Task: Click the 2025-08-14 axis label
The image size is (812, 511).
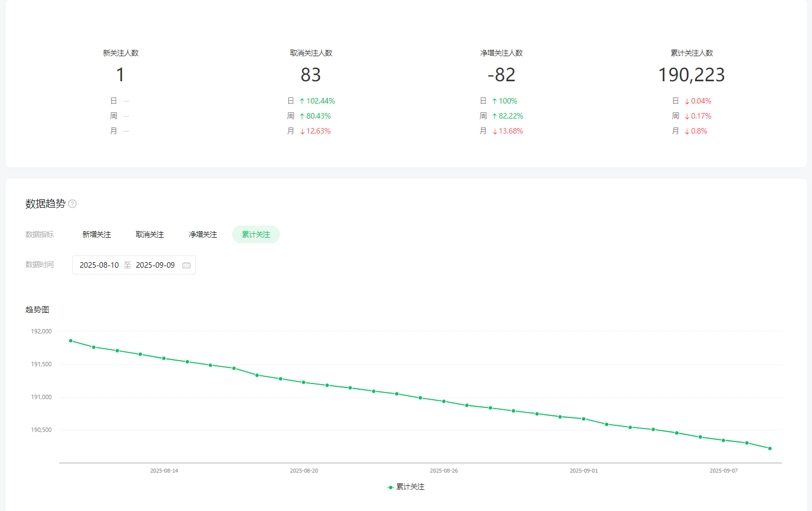Action: (164, 471)
